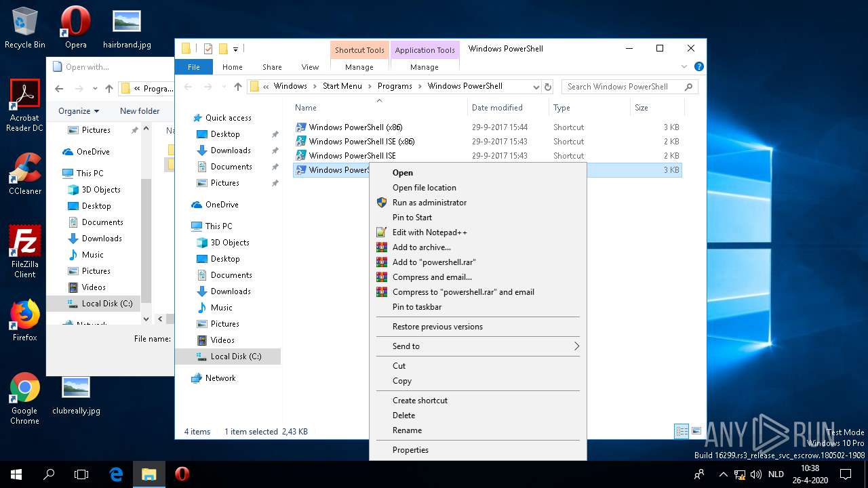
Task: Select the hairbrand.jpg desktop file
Action: [127, 27]
